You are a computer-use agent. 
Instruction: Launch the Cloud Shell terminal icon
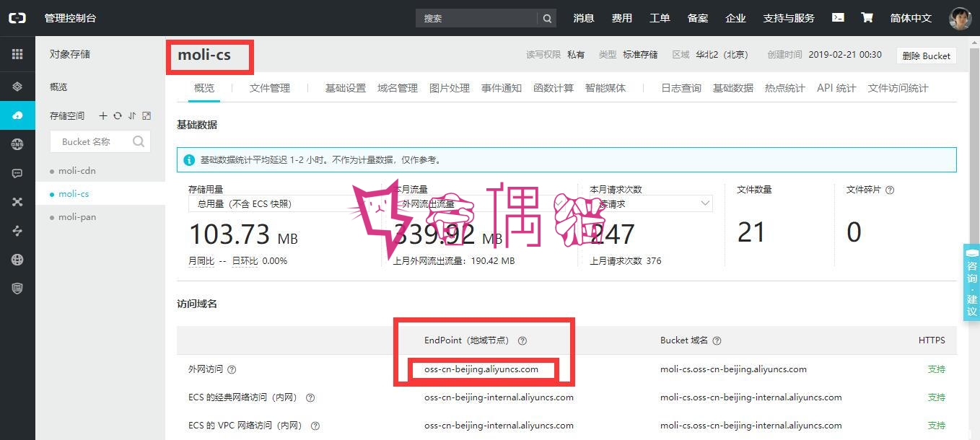pos(838,17)
